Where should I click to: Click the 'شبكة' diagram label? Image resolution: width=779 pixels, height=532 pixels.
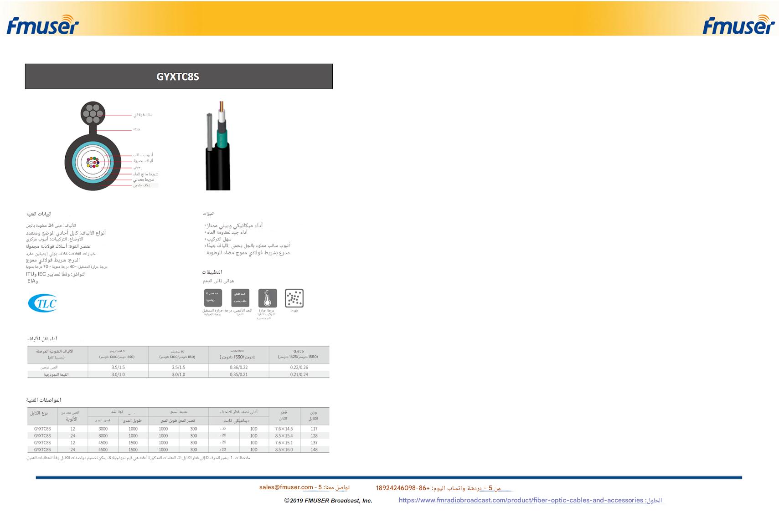click(137, 129)
